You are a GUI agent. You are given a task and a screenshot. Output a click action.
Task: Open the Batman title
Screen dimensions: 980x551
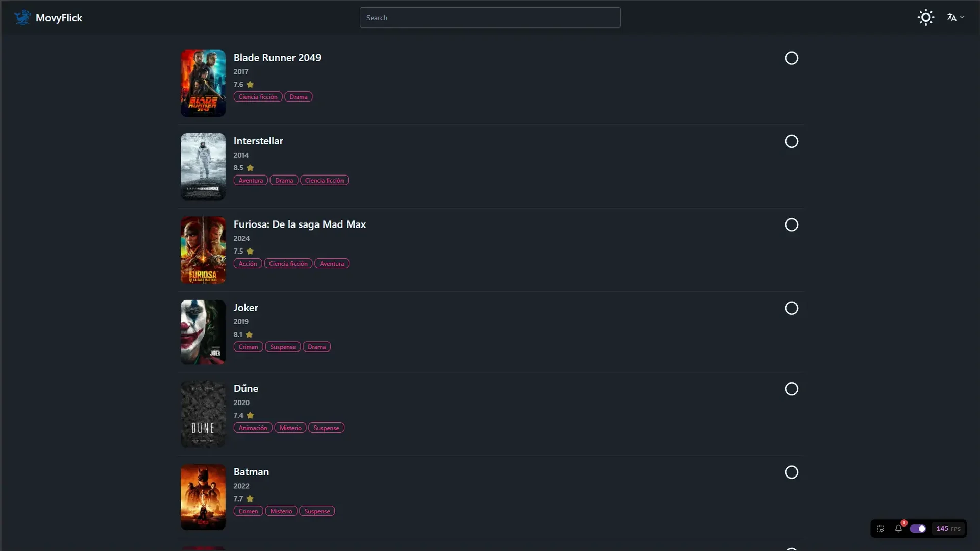coord(251,472)
